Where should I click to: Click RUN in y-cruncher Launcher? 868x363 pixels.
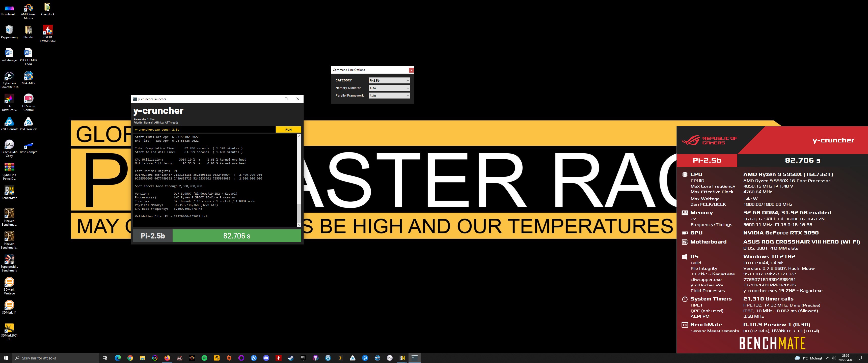[x=288, y=130]
